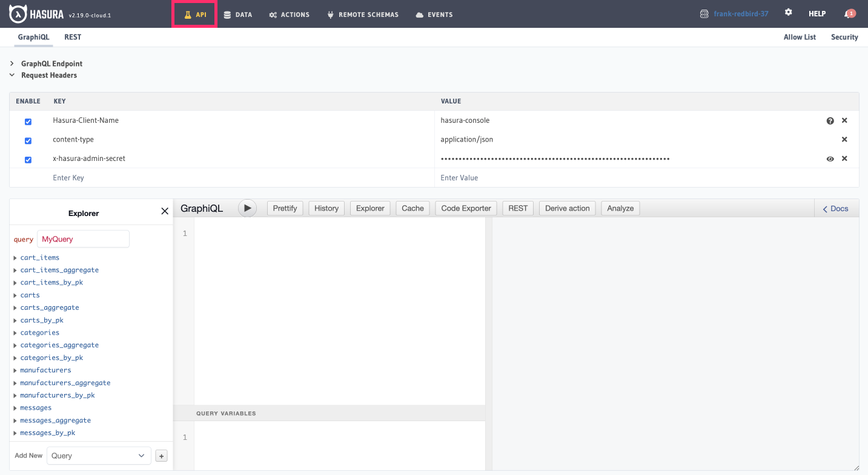
Task: Uncheck the content-type header
Action: click(x=28, y=141)
